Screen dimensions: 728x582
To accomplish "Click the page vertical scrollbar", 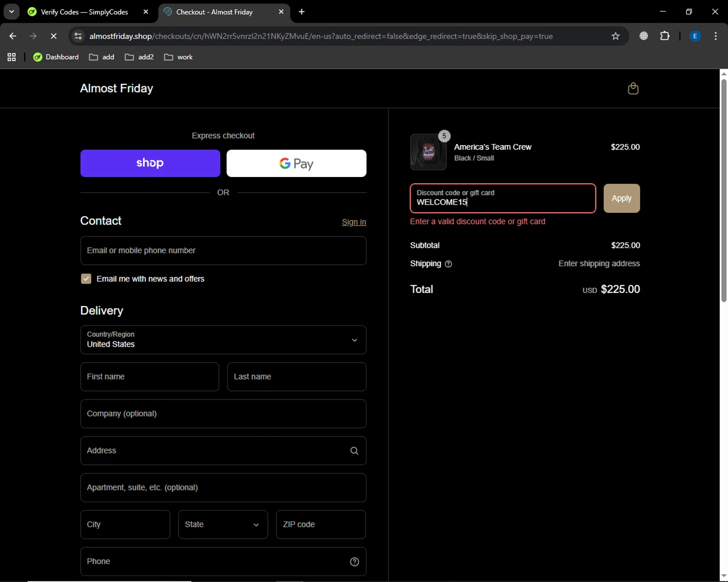I will [x=724, y=191].
